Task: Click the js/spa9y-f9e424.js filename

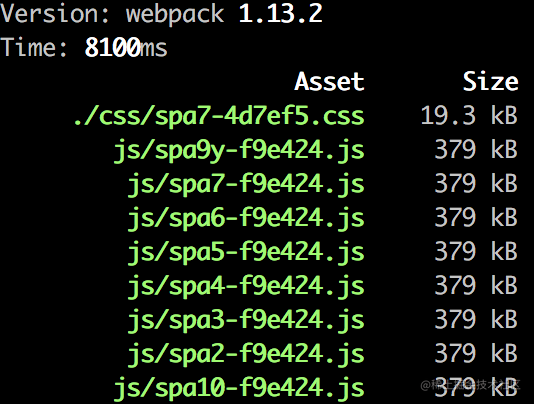Action: tap(239, 151)
